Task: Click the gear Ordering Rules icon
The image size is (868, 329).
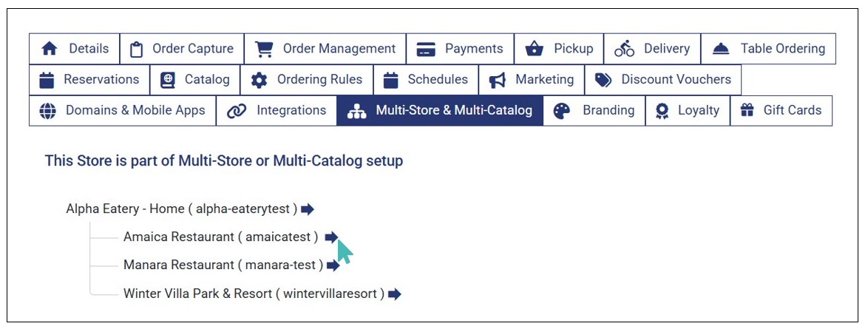Action: (259, 80)
